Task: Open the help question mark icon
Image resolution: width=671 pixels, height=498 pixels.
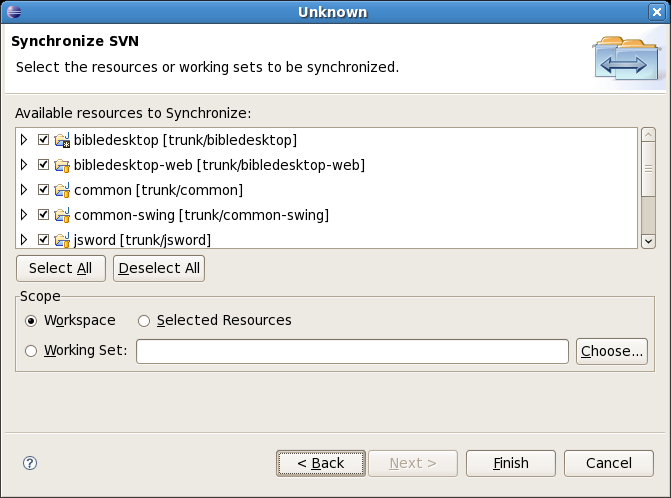Action: (x=30, y=463)
